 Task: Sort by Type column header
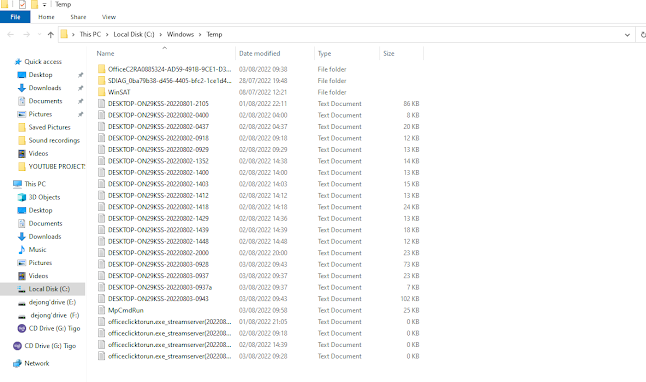[x=325, y=54]
